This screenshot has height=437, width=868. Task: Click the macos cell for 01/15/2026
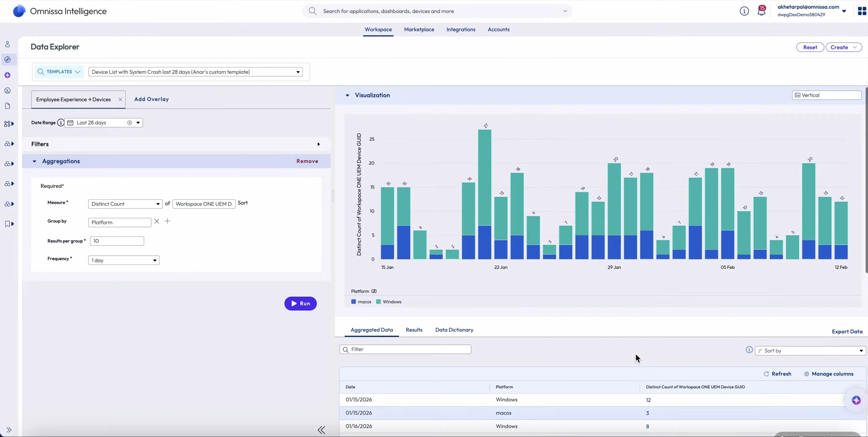pyautogui.click(x=504, y=413)
